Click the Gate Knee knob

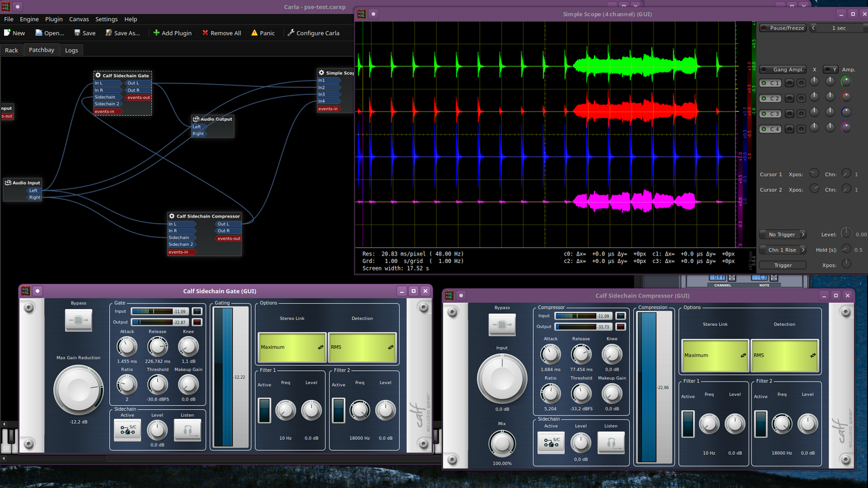point(189,347)
